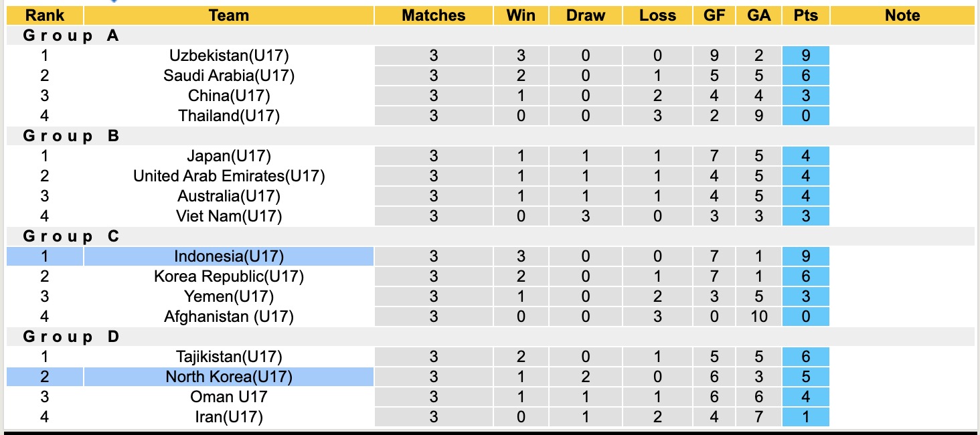Open Saudi Arabia(U17) team row
Viewport: 980px width, 435px height.
click(229, 76)
